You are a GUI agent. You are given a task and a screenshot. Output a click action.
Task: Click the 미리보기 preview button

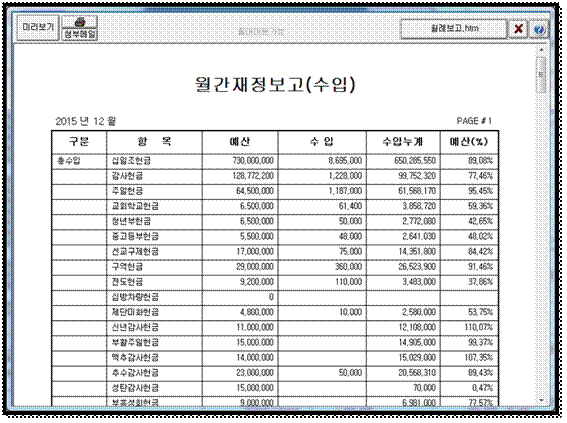coord(38,27)
